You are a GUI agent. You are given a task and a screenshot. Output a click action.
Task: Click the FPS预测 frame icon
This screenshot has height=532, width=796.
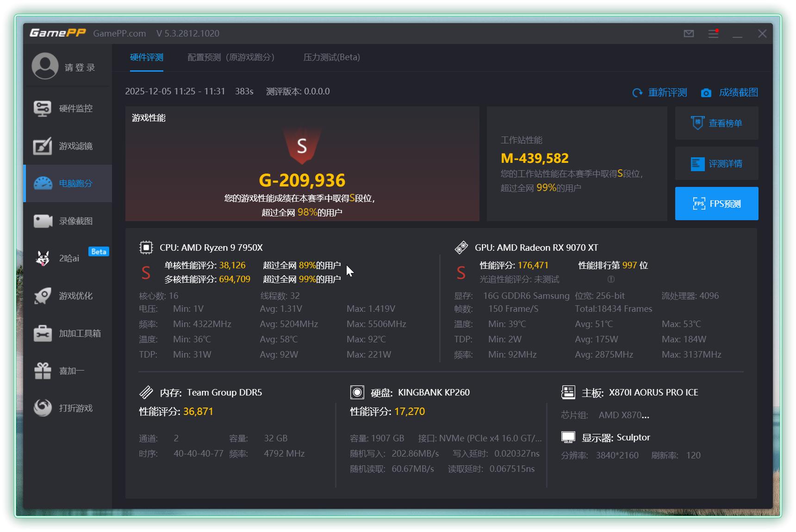pos(699,204)
